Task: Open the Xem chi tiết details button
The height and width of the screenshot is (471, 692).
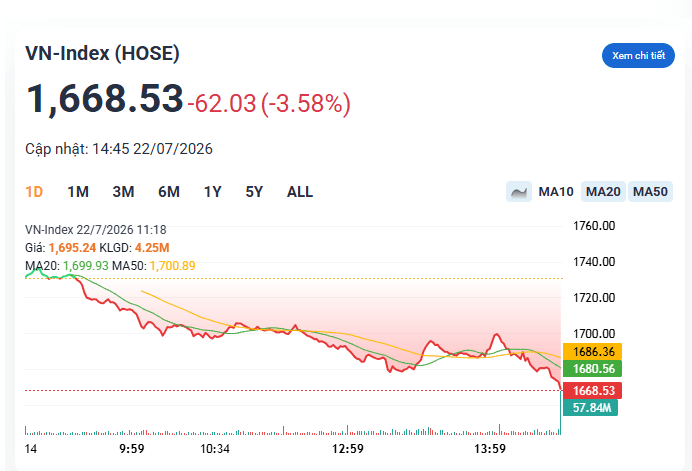Action: pos(638,56)
